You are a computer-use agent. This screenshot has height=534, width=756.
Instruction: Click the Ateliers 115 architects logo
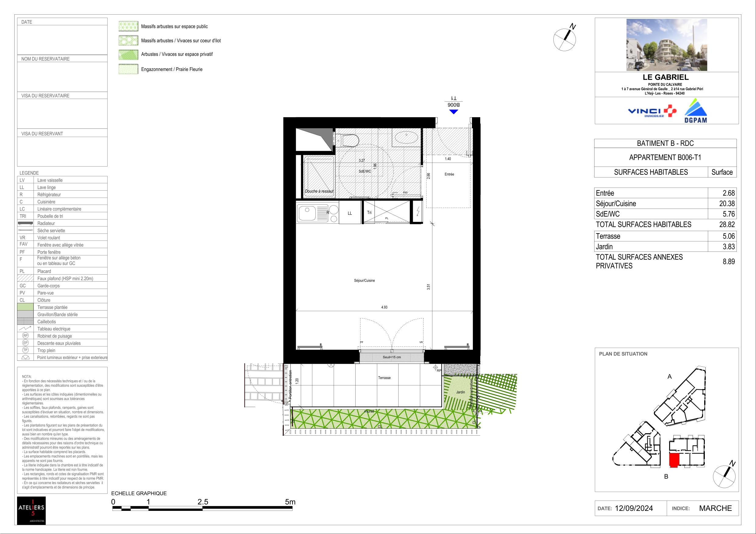click(x=31, y=511)
